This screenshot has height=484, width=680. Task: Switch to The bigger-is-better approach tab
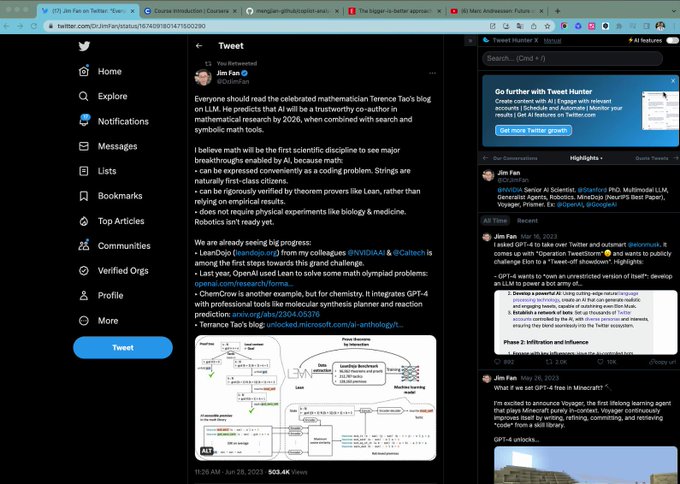(395, 11)
